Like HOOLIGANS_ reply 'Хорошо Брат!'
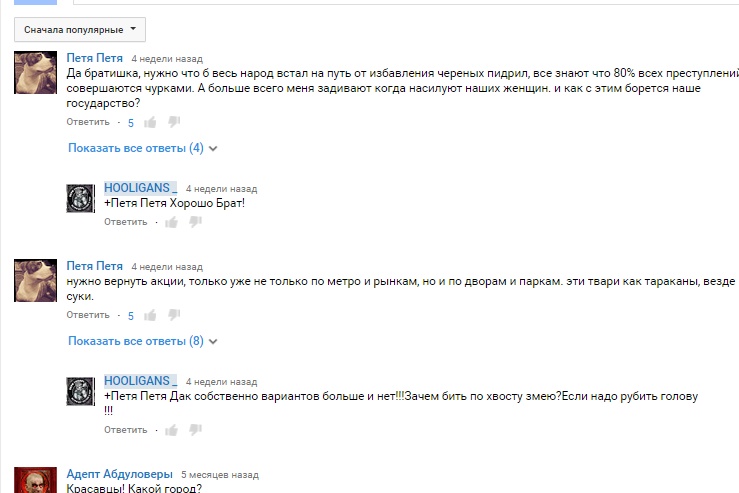This screenshot has width=739, height=493. (x=172, y=222)
